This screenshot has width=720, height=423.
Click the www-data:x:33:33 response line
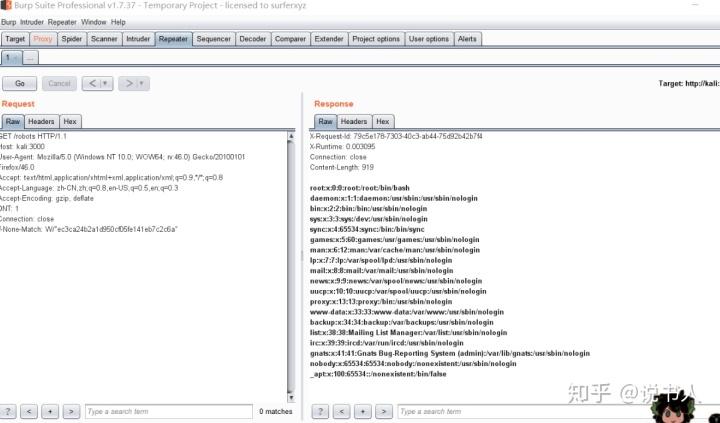[407, 312]
